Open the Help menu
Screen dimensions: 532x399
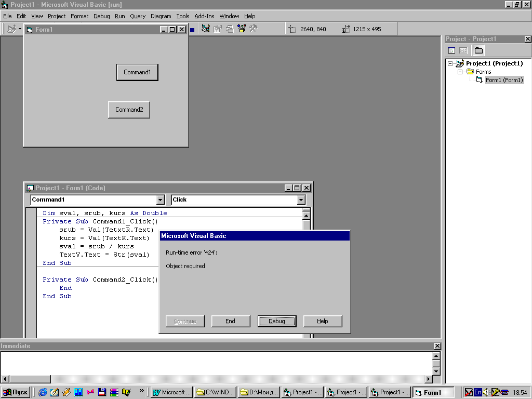[250, 16]
